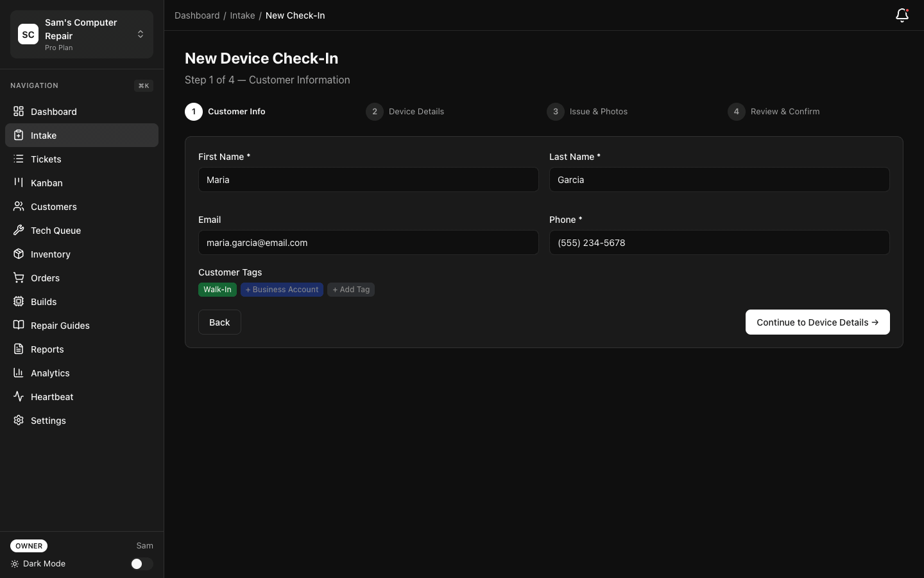The width and height of the screenshot is (924, 578).
Task: Select the Tickets list icon
Action: (x=18, y=159)
